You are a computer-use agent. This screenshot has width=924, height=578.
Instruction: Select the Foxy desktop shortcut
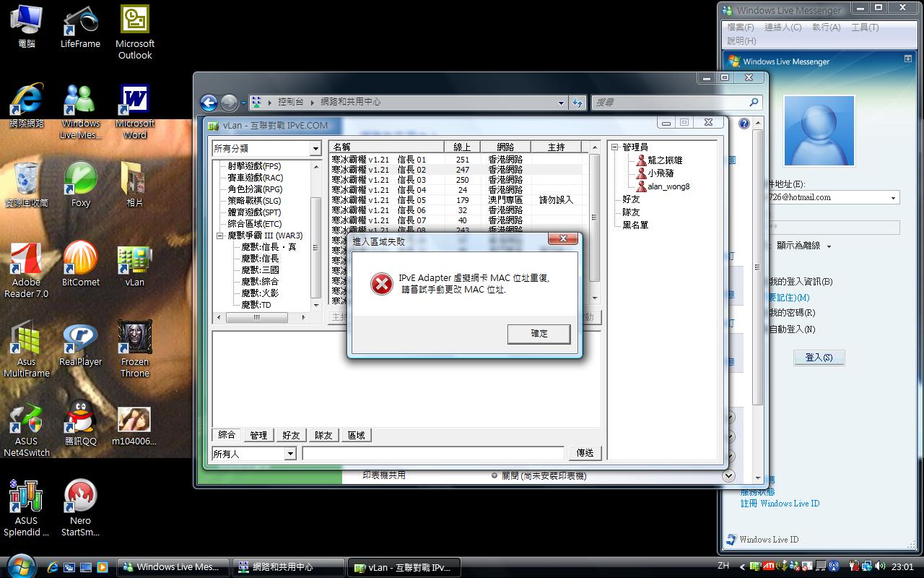coord(80,186)
